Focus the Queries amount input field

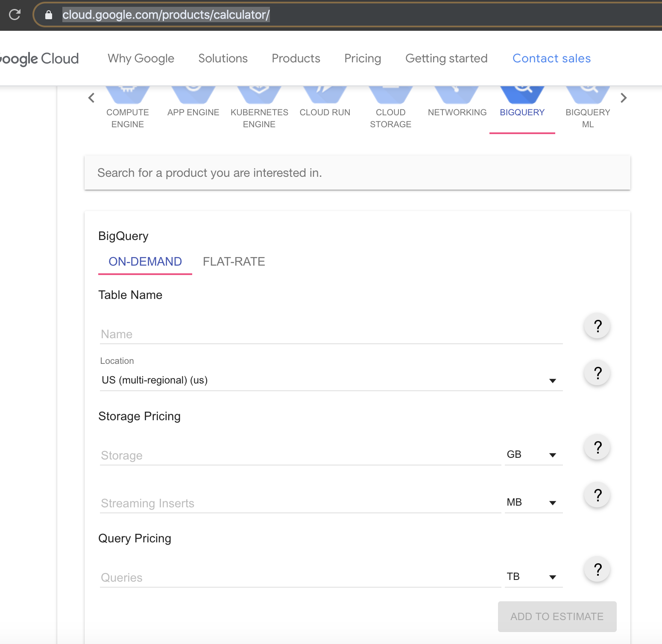click(300, 577)
